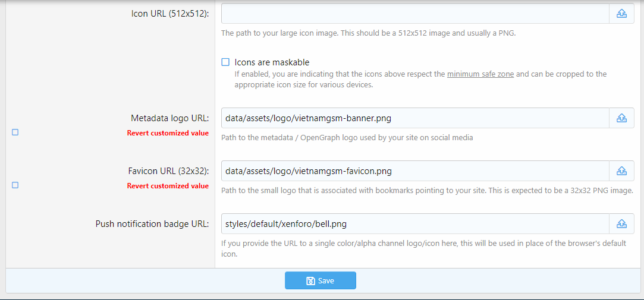The image size is (644, 300).
Task: Click the upload icon for Icon URL (512x512)
Action: pos(621,14)
